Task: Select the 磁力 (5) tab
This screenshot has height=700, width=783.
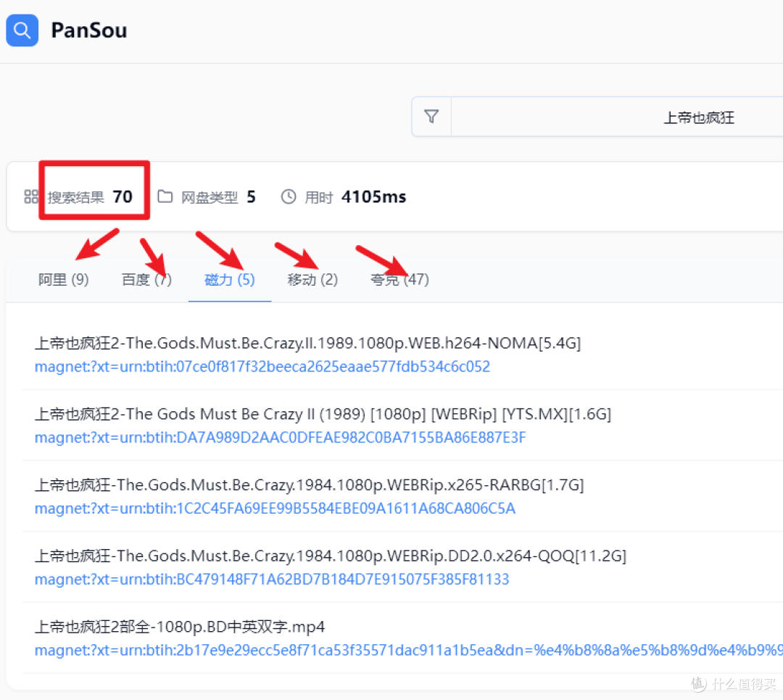Action: click(x=230, y=280)
